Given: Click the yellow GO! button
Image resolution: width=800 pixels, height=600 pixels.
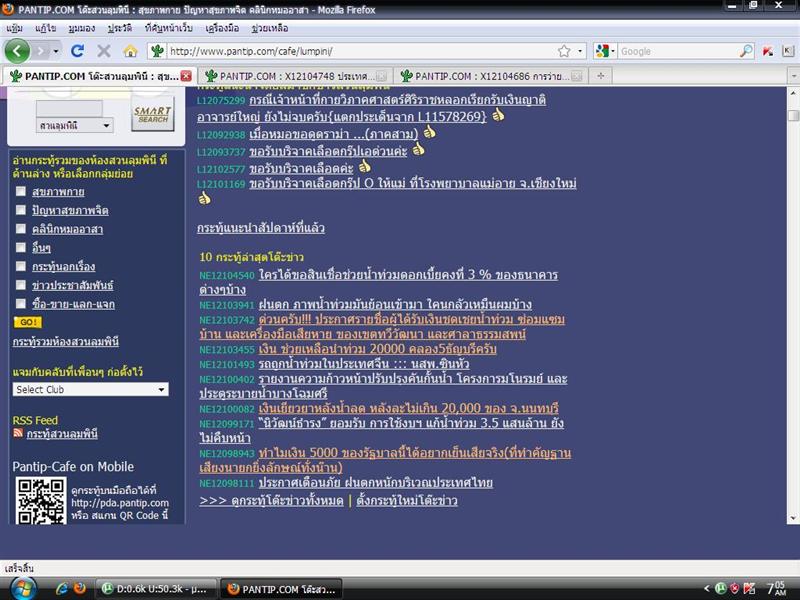Looking at the screenshot, I should tap(28, 322).
